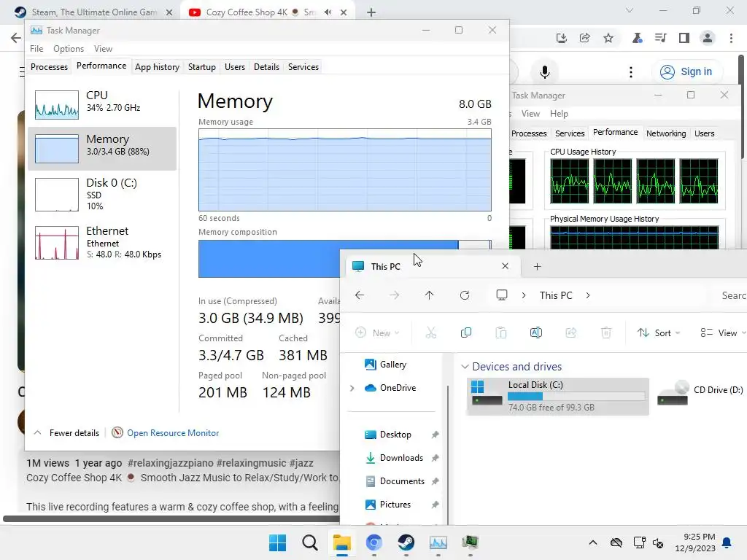
Task: Open the Details tab
Action: click(x=266, y=66)
